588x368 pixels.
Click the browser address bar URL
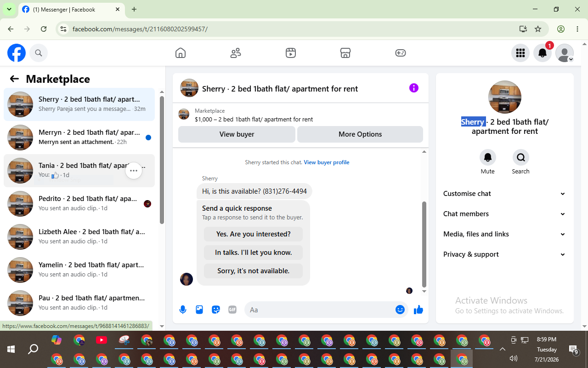click(140, 29)
